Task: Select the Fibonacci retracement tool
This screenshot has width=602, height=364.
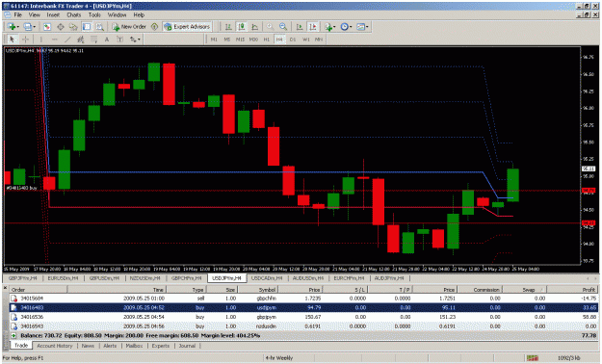Action: pyautogui.click(x=93, y=39)
